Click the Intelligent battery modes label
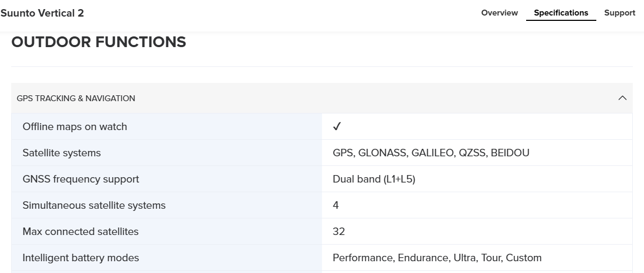The width and height of the screenshot is (644, 273). click(x=81, y=258)
